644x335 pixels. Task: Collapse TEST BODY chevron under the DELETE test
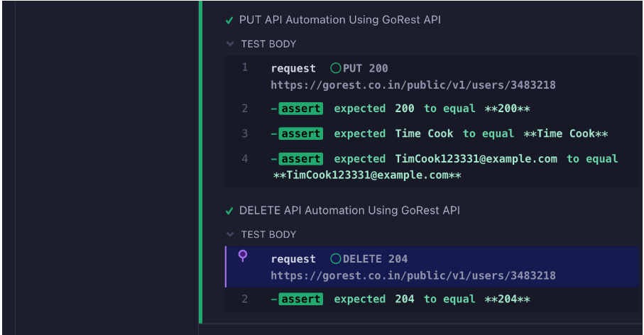[x=230, y=234]
